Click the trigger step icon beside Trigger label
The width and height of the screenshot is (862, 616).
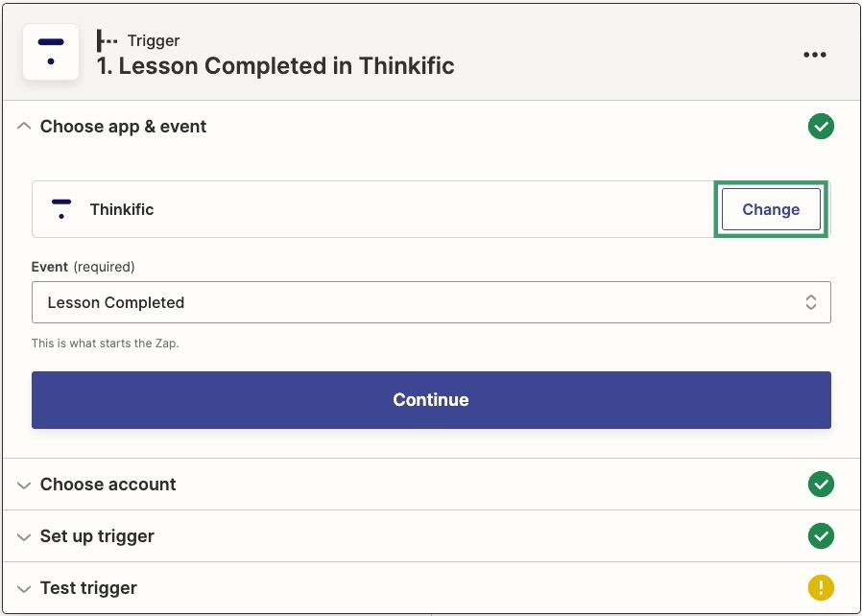(107, 40)
